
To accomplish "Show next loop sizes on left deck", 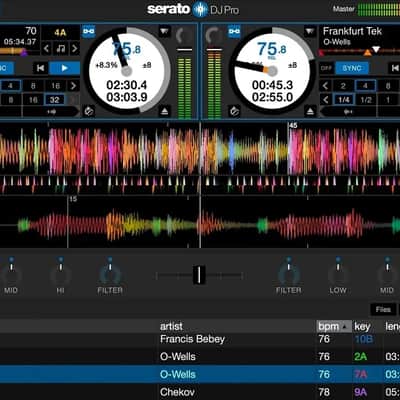I will (73, 86).
